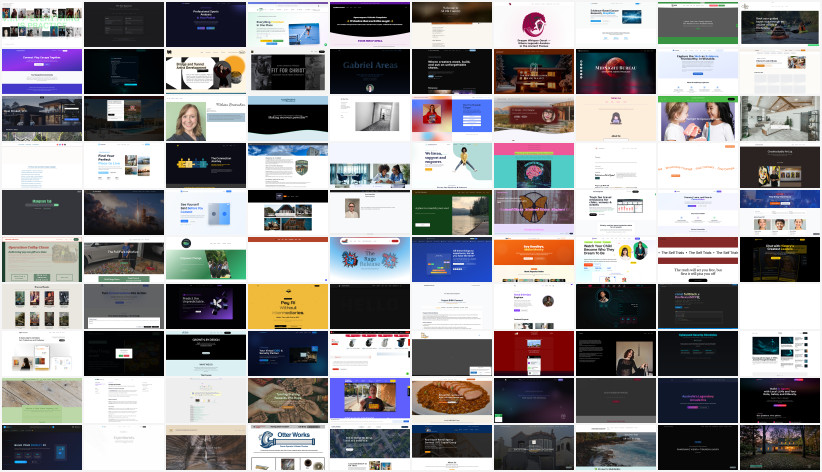Select the white loft interior thumbnail
Image resolution: width=822 pixels, height=472 pixels.
(780, 119)
